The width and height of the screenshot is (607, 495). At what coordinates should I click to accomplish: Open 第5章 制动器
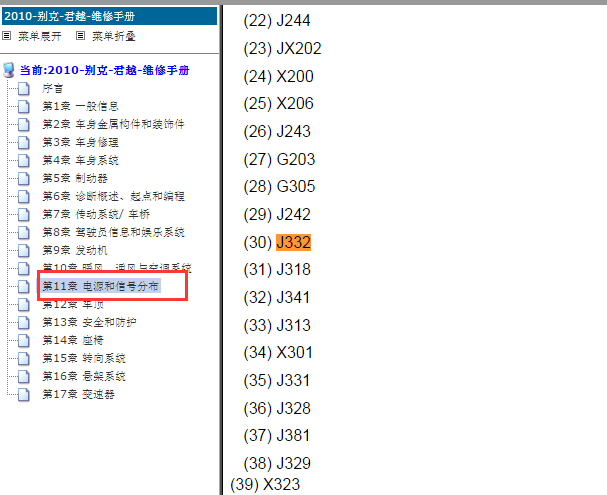pos(75,178)
